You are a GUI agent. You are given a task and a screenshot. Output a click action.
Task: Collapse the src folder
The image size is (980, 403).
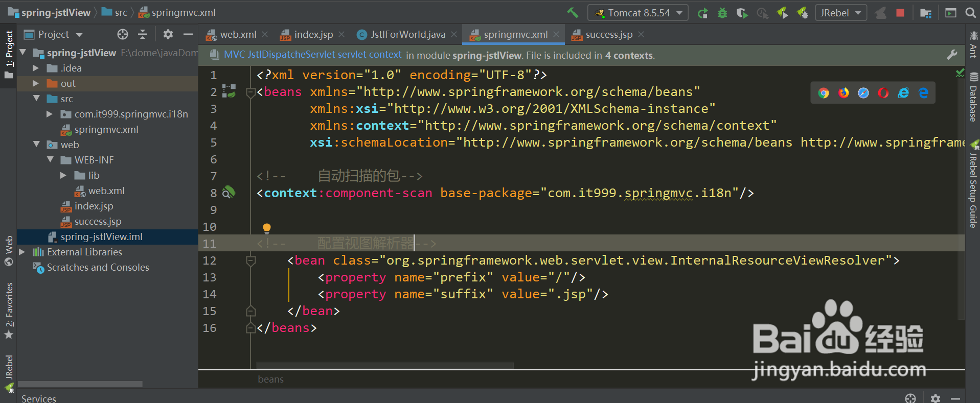[x=36, y=98]
